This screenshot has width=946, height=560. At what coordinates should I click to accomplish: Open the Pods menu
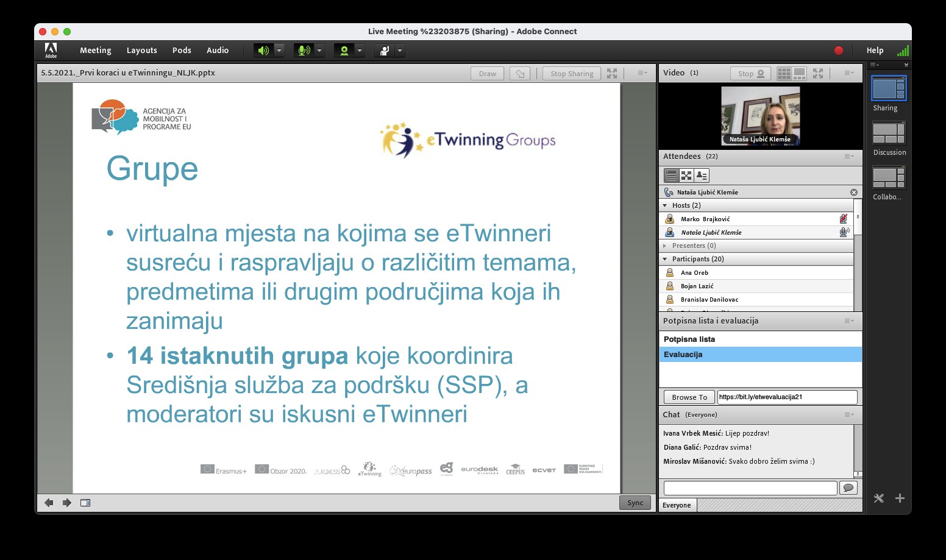tap(182, 51)
